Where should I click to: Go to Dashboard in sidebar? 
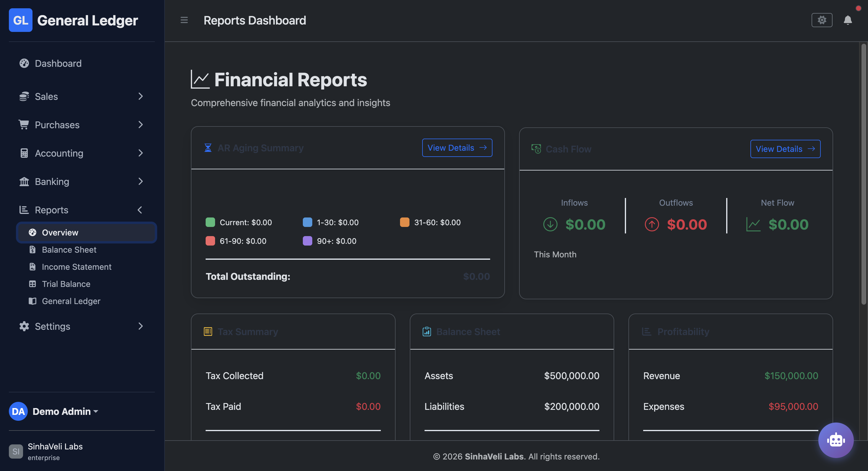click(x=82, y=63)
